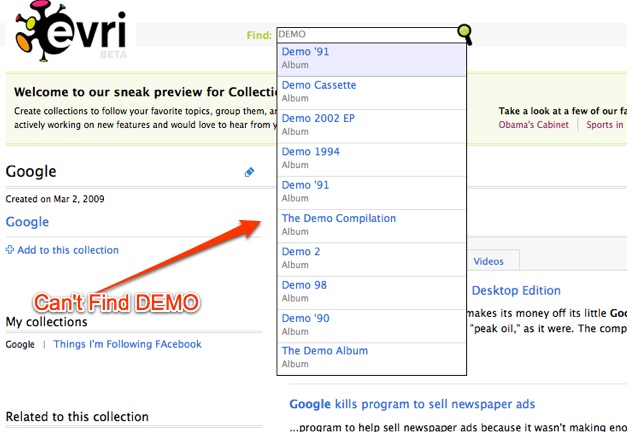
Task: Open the blue Google collection item link
Action: pos(27,222)
